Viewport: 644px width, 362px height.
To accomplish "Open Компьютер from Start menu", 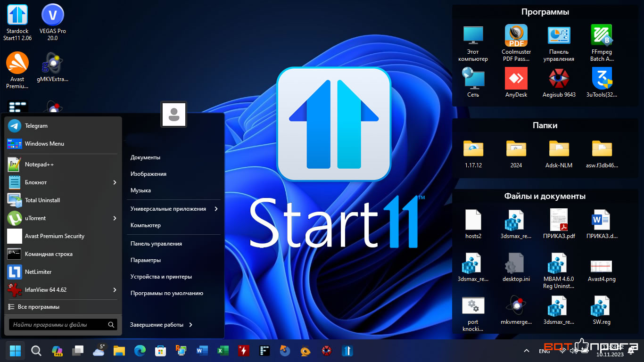I will click(x=146, y=225).
